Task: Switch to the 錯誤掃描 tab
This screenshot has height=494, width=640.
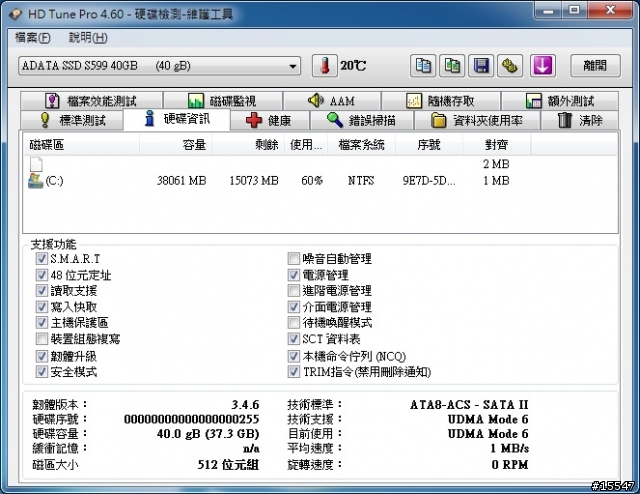Action: click(362, 120)
